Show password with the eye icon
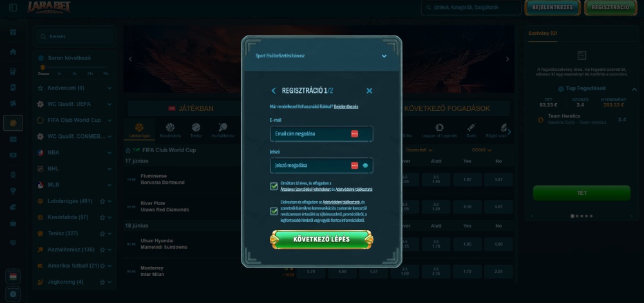Viewport: 644px width, 303px height. (365, 166)
